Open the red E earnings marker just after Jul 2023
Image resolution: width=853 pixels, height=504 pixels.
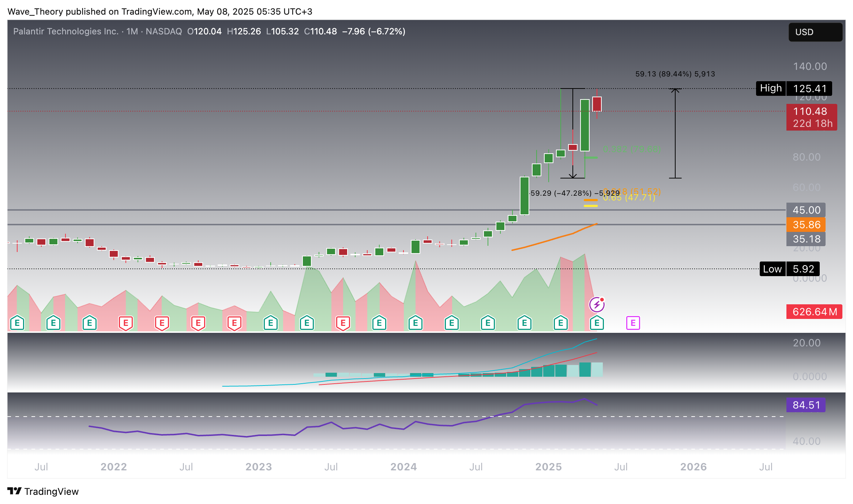[x=343, y=323]
